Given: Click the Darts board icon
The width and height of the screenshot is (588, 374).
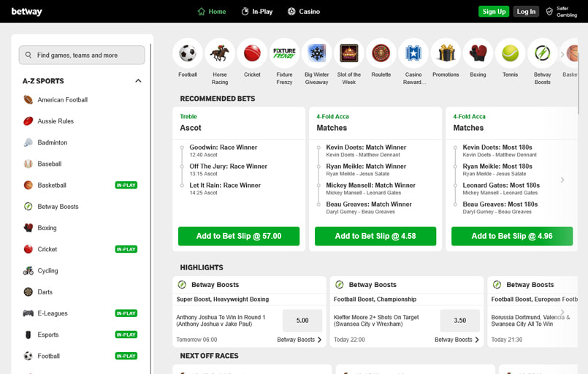Looking at the screenshot, I should (28, 292).
